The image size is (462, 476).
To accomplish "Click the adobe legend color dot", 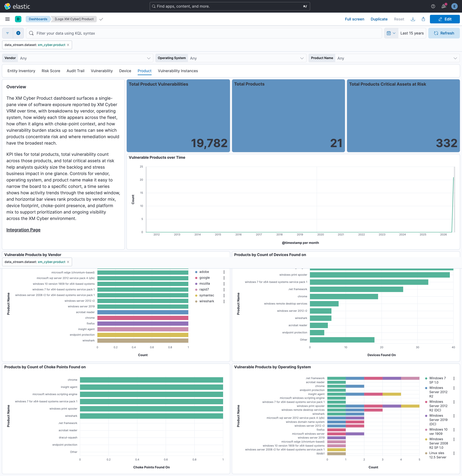I will [x=196, y=272].
